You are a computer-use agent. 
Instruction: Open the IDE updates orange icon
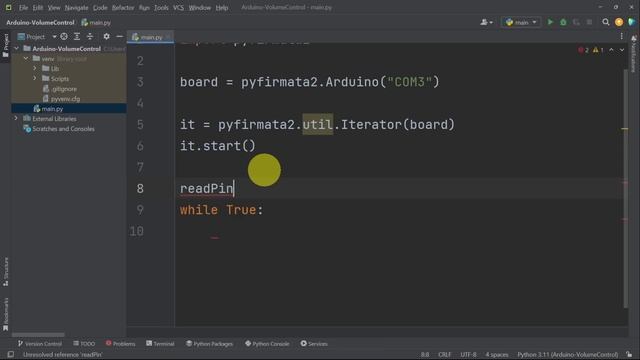pyautogui.click(x=619, y=22)
